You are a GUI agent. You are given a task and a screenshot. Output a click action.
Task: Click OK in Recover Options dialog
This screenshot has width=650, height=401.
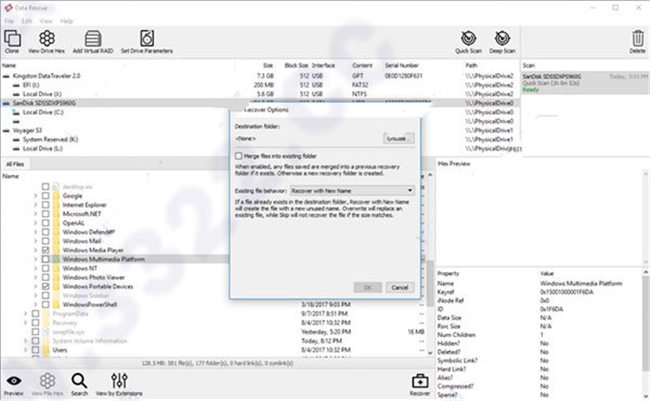click(x=368, y=287)
